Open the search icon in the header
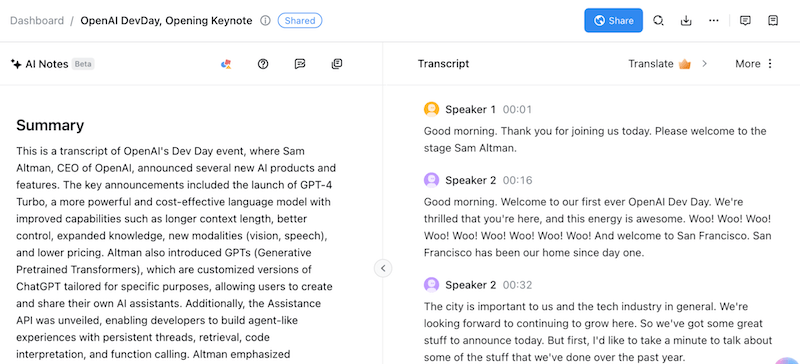 (659, 20)
